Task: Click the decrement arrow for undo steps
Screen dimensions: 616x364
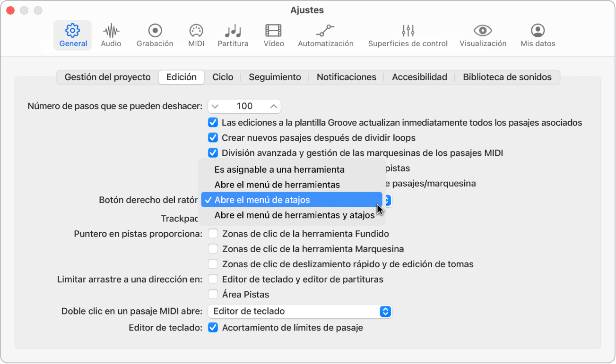Action: pyautogui.click(x=216, y=106)
